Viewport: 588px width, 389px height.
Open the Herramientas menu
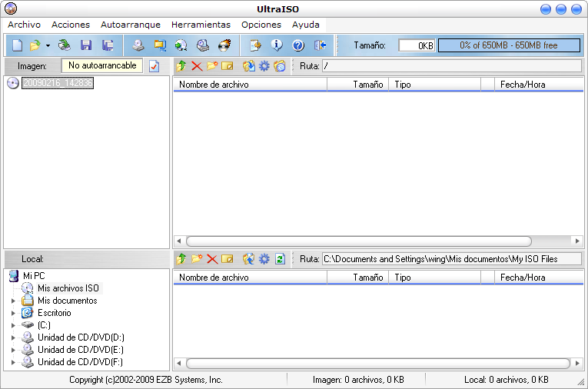[x=201, y=25]
